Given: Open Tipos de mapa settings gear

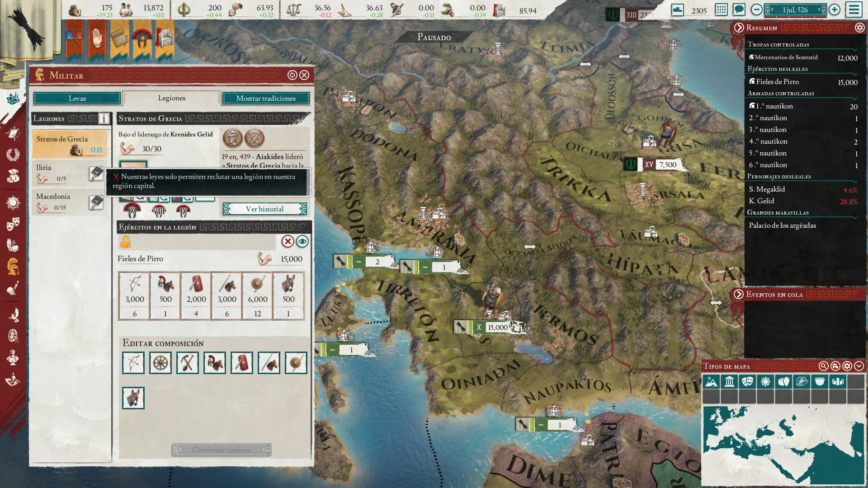Looking at the screenshot, I should point(847,366).
